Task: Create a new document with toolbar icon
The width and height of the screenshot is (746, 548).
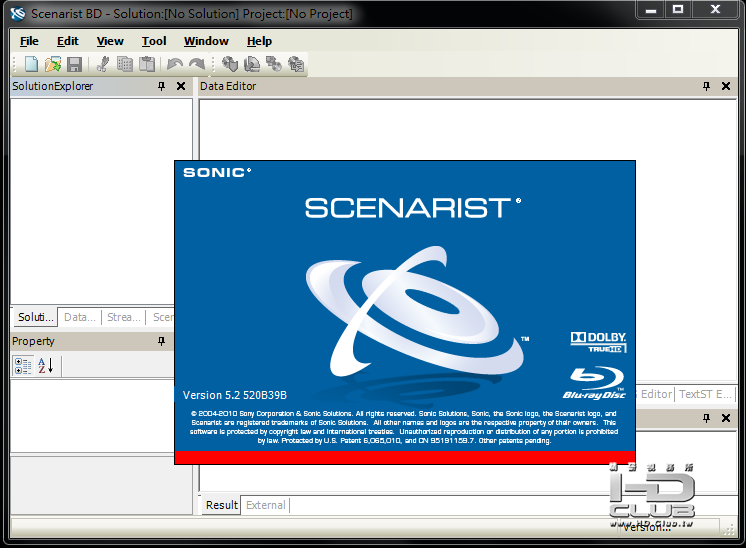Action: [31, 64]
